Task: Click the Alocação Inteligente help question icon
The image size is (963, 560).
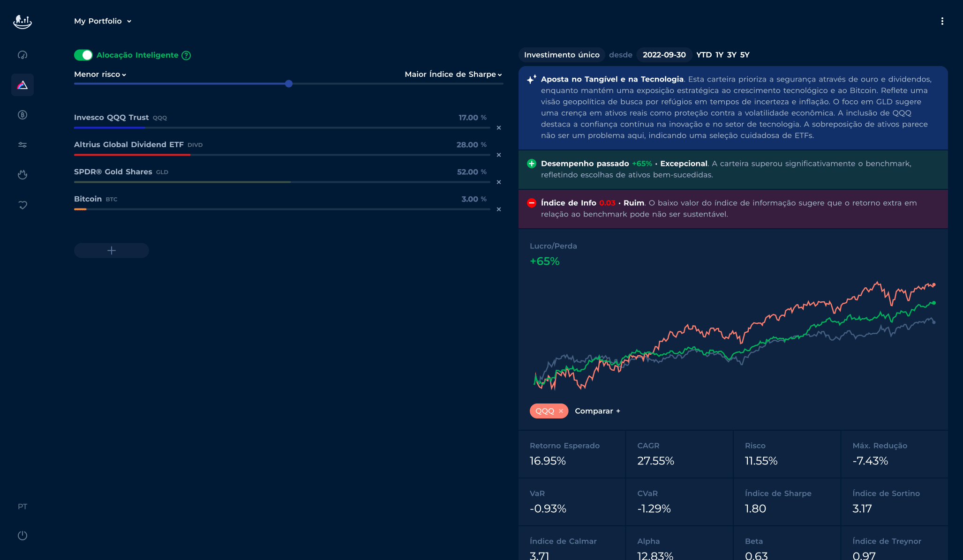Action: (186, 55)
